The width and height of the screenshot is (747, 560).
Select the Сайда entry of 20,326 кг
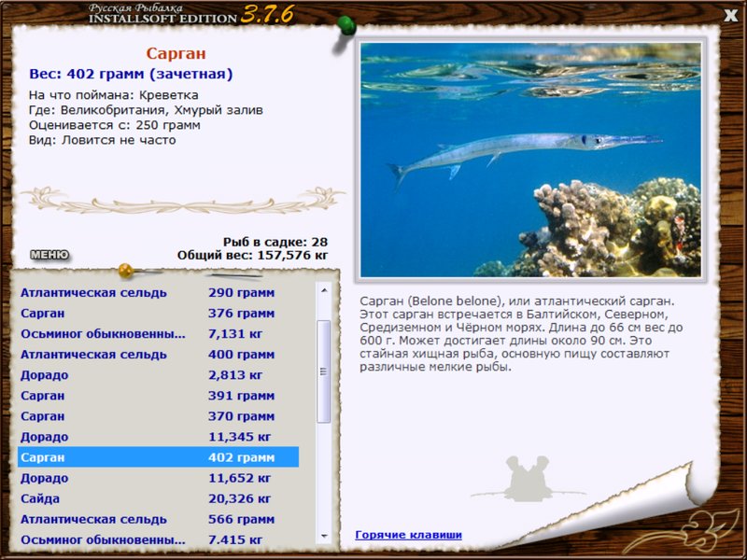pos(158,498)
